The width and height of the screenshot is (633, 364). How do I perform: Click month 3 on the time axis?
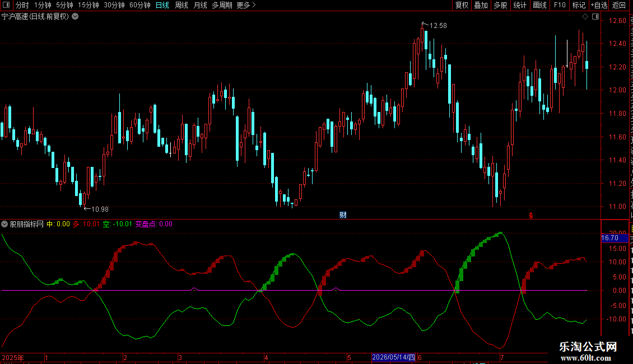coord(180,357)
